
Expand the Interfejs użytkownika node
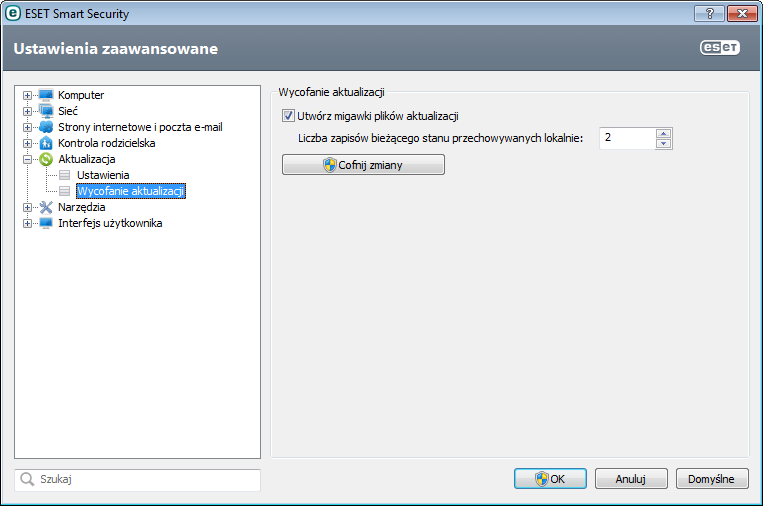[27, 224]
